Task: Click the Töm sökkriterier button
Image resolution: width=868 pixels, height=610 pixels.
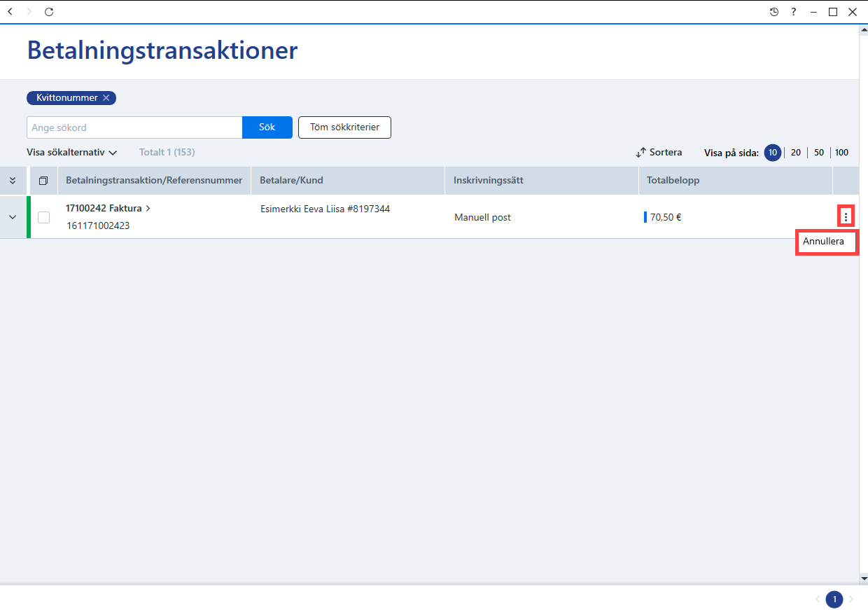Action: coord(344,127)
